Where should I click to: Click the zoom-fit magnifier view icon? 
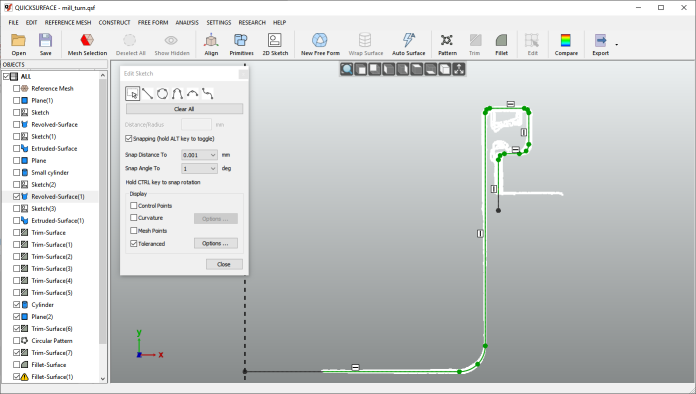(x=347, y=69)
